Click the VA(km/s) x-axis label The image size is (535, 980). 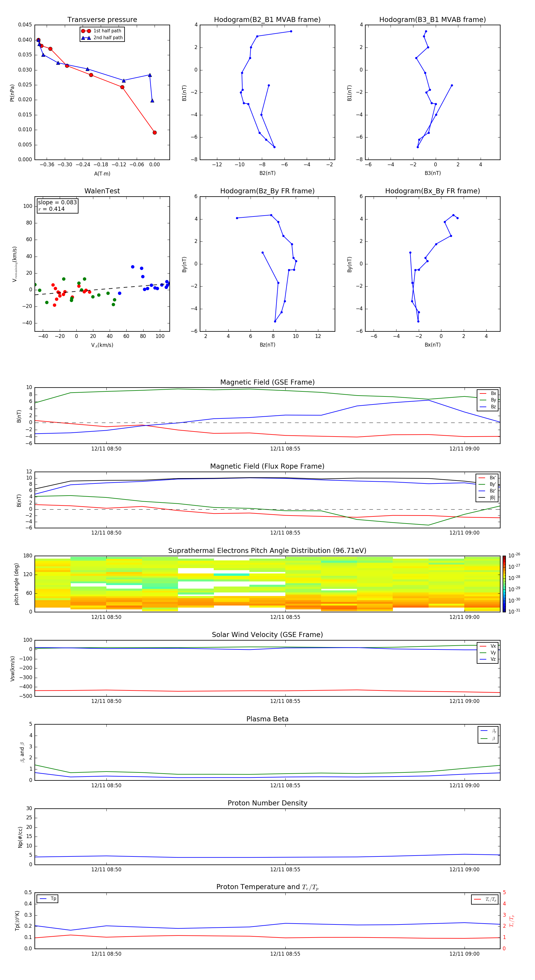tap(102, 345)
